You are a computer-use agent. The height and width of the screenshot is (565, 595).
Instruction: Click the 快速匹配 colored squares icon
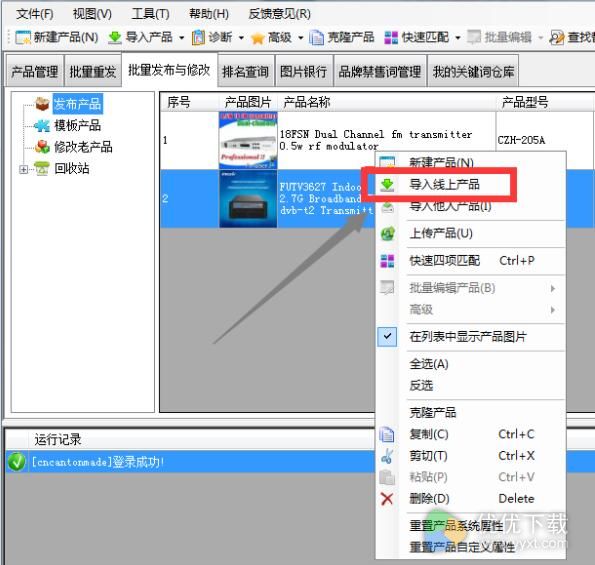(x=391, y=37)
